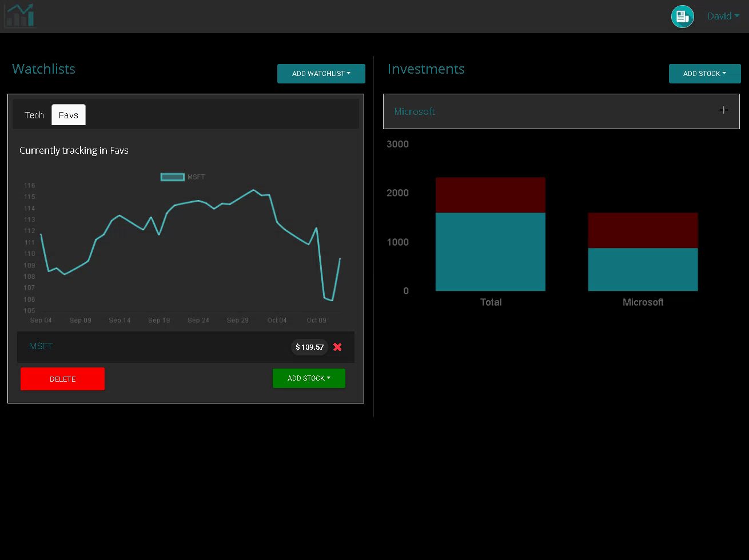Click the Total bar red segment
749x560 pixels.
click(x=491, y=195)
